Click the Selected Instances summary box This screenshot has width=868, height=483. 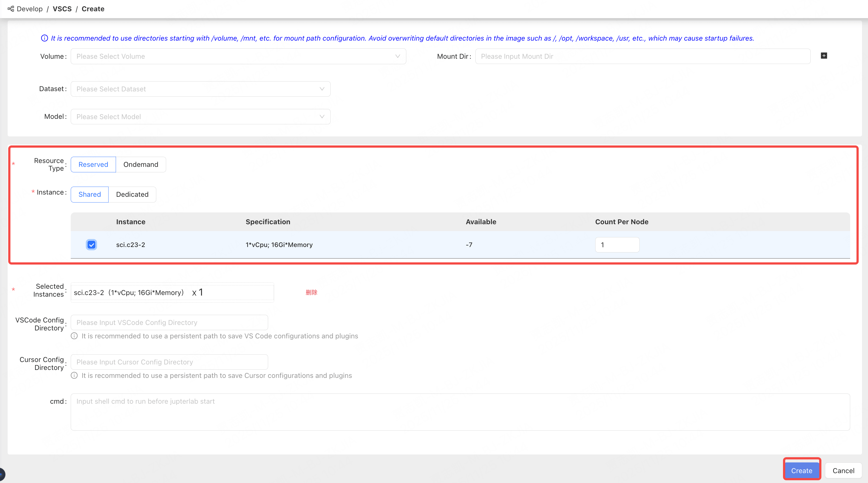172,293
